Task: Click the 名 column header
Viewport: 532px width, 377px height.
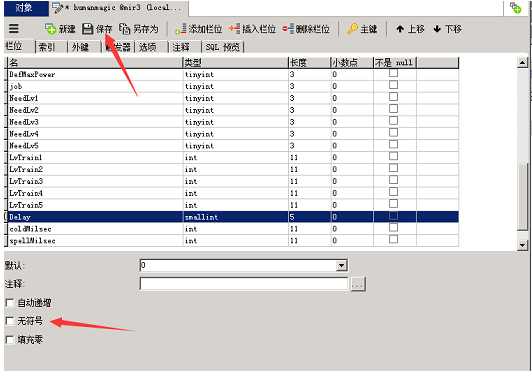Action: point(95,62)
